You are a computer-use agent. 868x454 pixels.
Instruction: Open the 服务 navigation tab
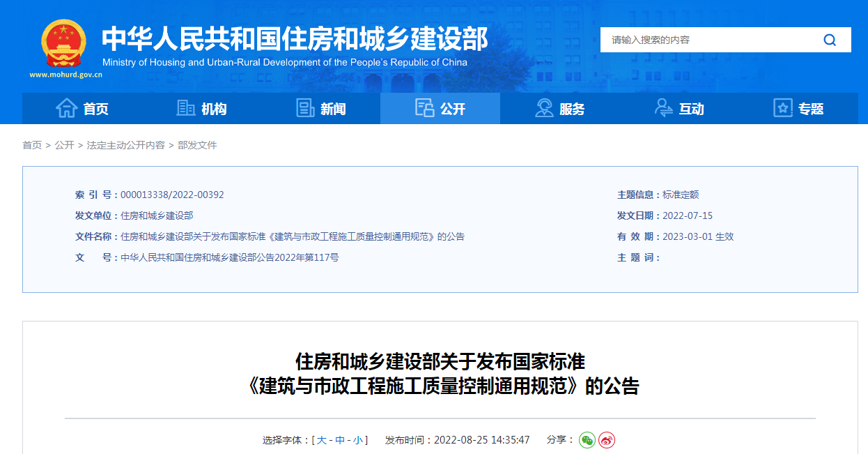point(559,109)
